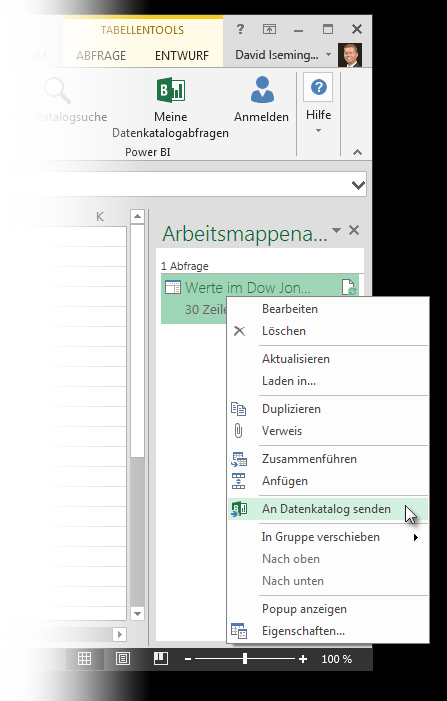Choose Anfügen from the context menu
Viewport: 447px width, 701px height.
(328, 481)
